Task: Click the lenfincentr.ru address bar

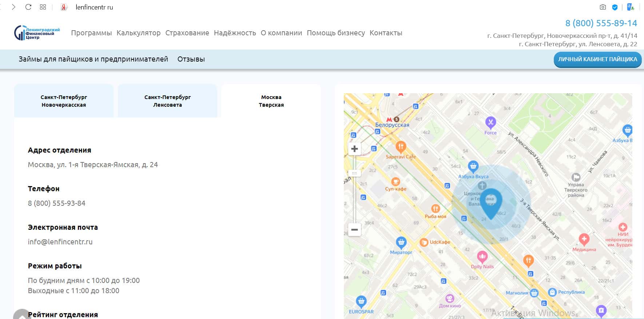Action: pos(94,7)
